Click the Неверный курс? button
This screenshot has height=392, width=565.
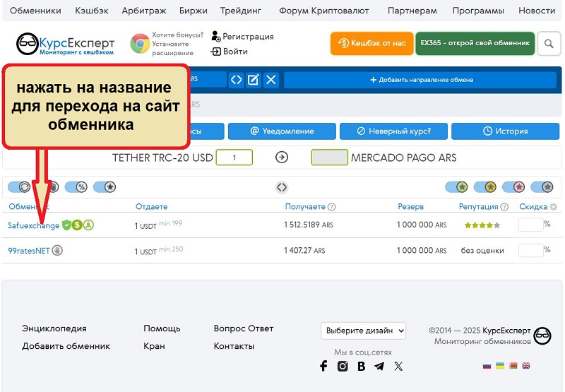click(x=394, y=131)
